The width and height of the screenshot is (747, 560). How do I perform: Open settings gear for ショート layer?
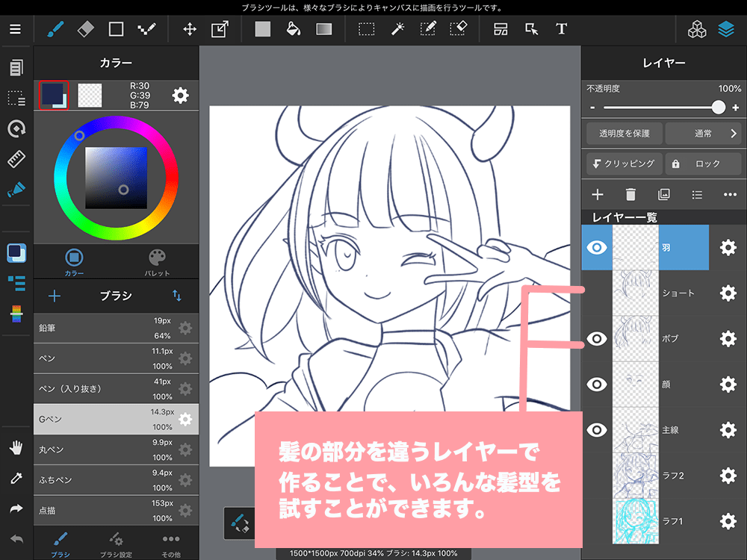(x=728, y=293)
